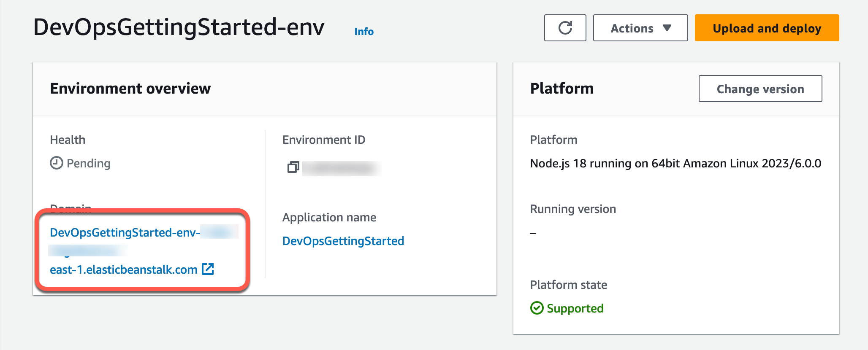The height and width of the screenshot is (350, 868).
Task: Click the Pending health clock icon
Action: 56,163
